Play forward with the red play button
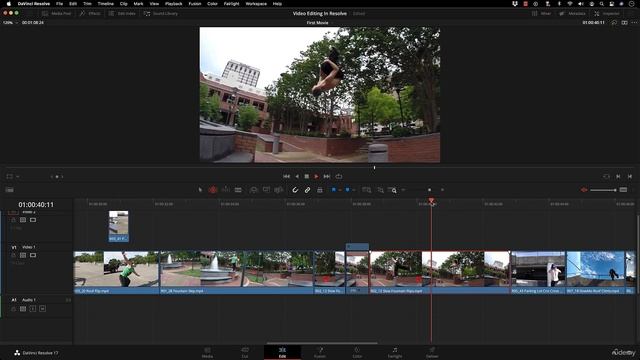Image resolution: width=640 pixels, height=360 pixels. [316, 176]
